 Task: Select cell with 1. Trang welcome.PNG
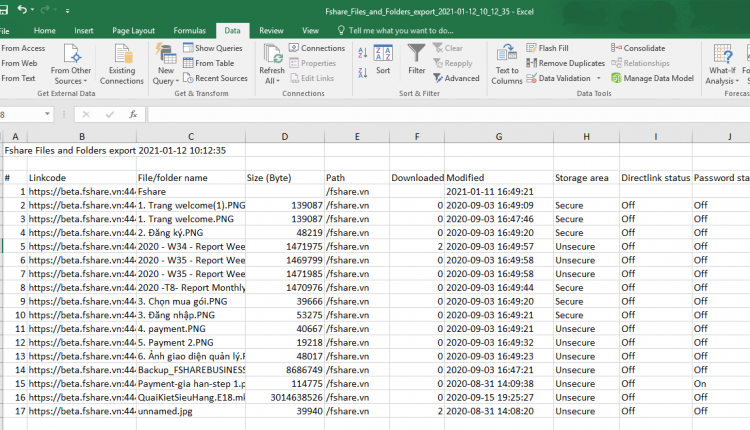191,219
